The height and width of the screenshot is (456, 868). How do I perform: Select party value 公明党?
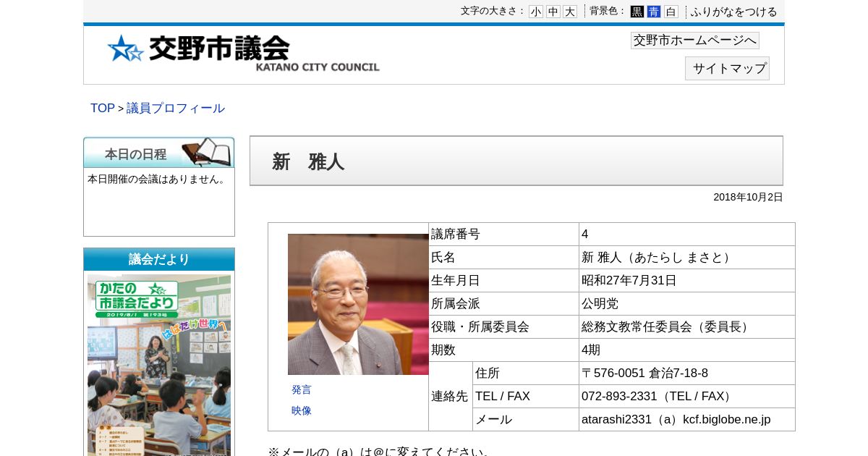point(600,304)
